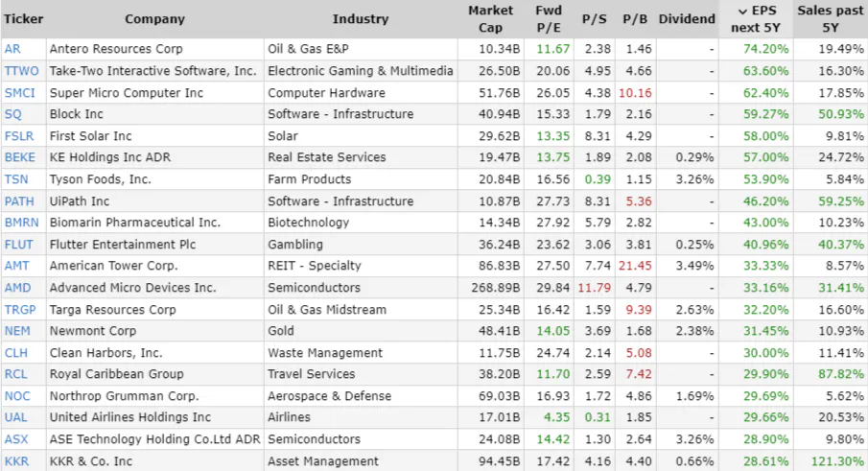Viewport: 868px width, 471px height.
Task: Open the FSLR ticker link
Action: click(x=19, y=136)
